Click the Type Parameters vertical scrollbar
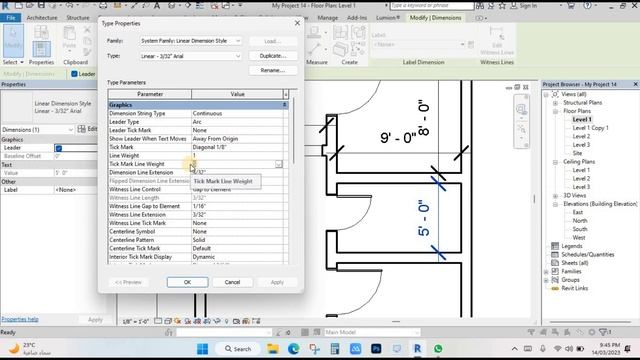 tap(293, 131)
